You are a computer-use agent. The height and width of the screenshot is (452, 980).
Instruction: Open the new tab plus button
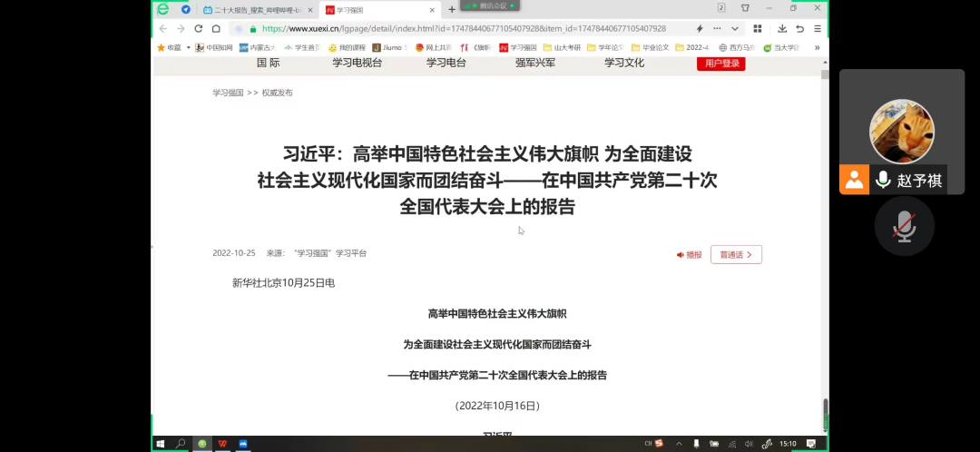[452, 9]
